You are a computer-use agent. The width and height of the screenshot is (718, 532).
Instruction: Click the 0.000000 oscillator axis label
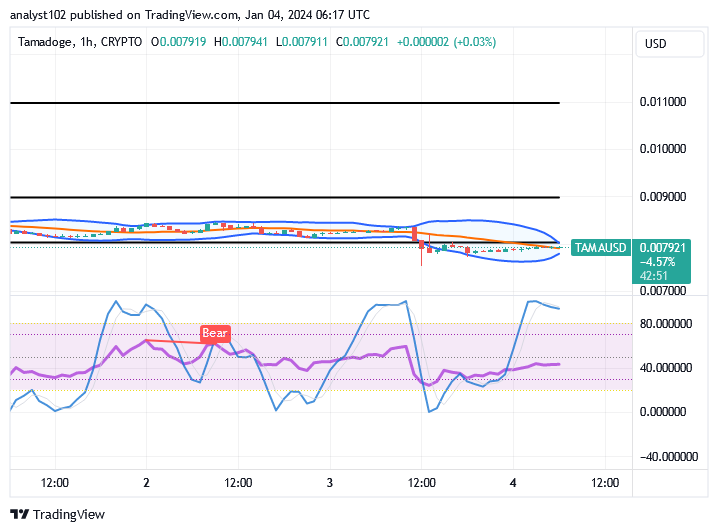(x=663, y=412)
